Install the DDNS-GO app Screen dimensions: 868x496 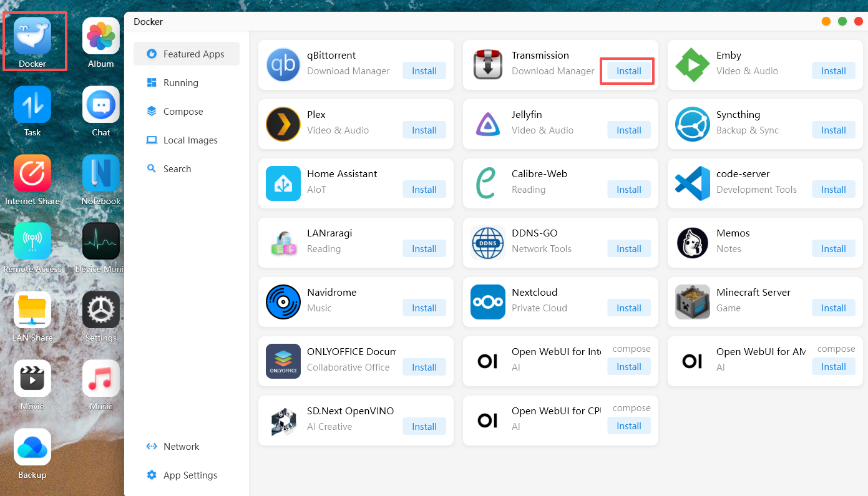629,249
